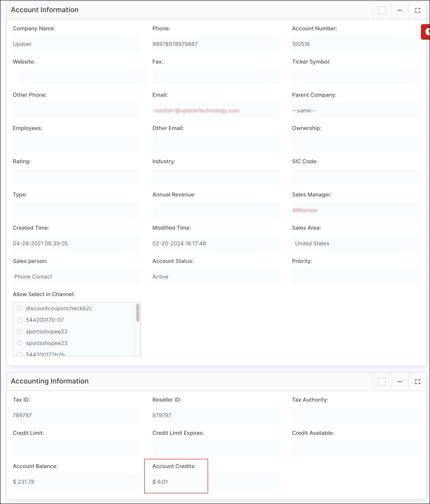Expand Accounting Information panel to fullscreen
Image resolution: width=430 pixels, height=504 pixels.
pos(417,382)
